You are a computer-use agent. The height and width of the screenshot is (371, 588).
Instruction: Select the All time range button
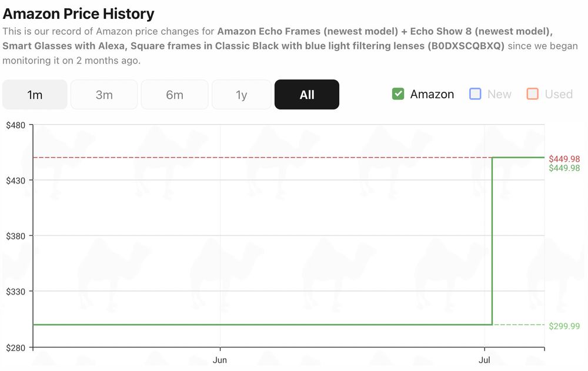click(x=307, y=95)
